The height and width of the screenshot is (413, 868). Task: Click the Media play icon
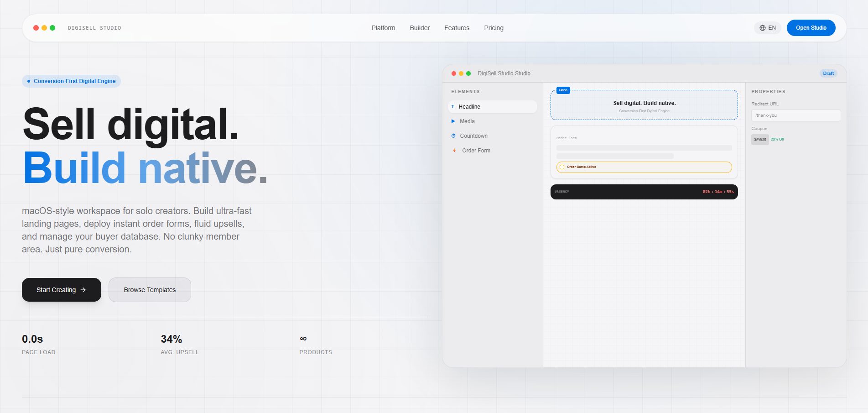[453, 121]
